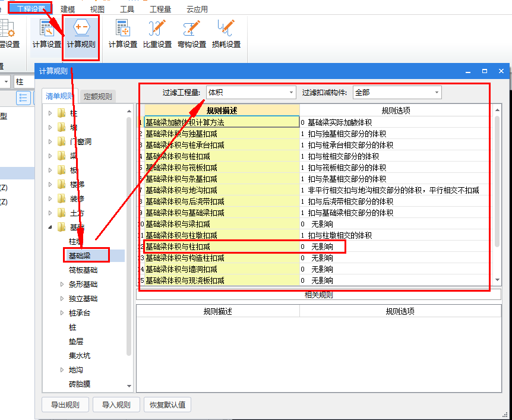This screenshot has height=420, width=512.
Task: Expand the 门窗洞 tree node
Action: pyautogui.click(x=50, y=142)
